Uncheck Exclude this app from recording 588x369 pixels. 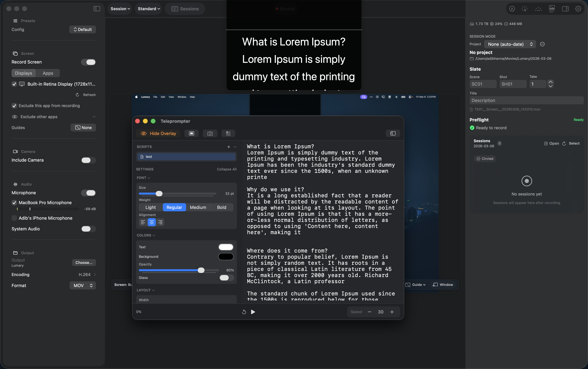pyautogui.click(x=14, y=106)
